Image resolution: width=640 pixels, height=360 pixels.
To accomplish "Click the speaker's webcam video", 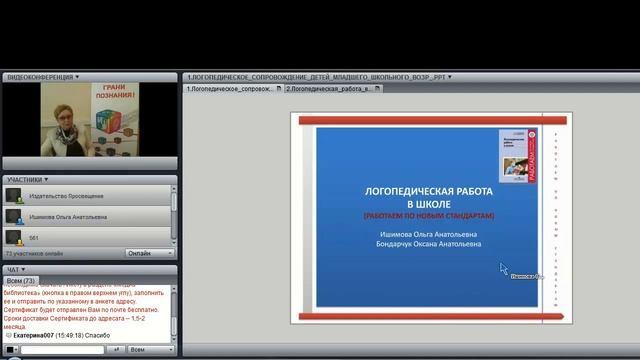I will pyautogui.click(x=90, y=120).
